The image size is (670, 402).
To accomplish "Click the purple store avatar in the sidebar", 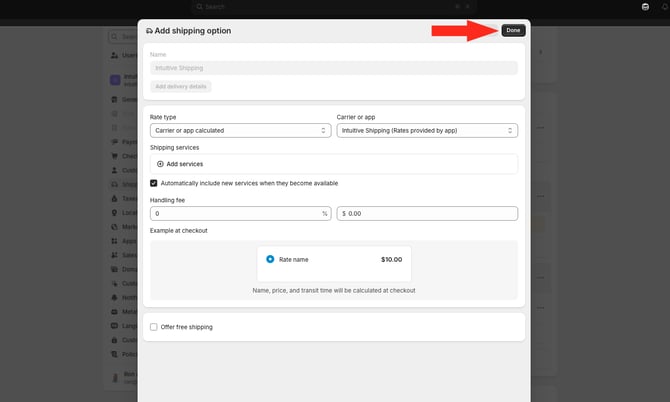I will (115, 80).
